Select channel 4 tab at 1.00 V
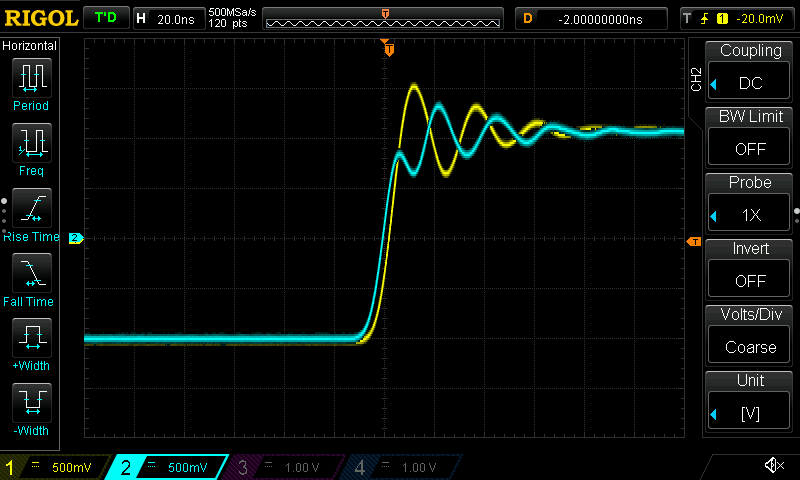The height and width of the screenshot is (480, 800). (x=401, y=467)
